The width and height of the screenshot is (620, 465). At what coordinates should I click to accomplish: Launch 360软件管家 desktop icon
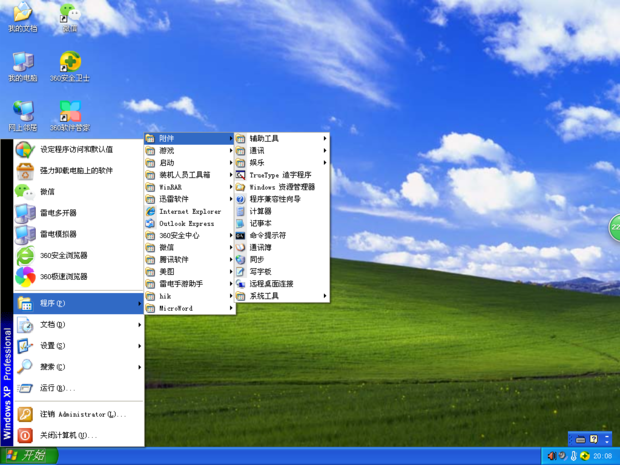70,116
